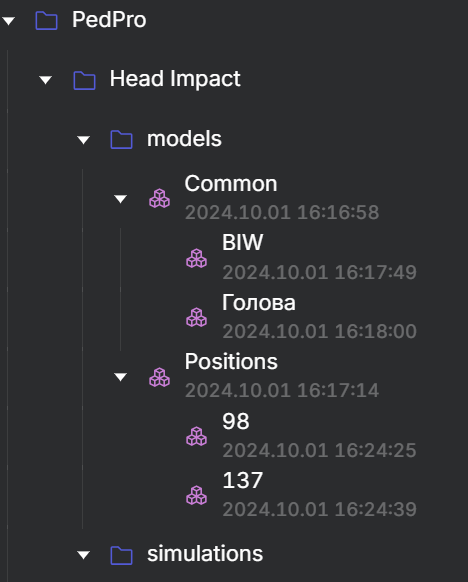Image resolution: width=468 pixels, height=582 pixels.
Task: Collapse the models folder arrow
Action: click(83, 140)
